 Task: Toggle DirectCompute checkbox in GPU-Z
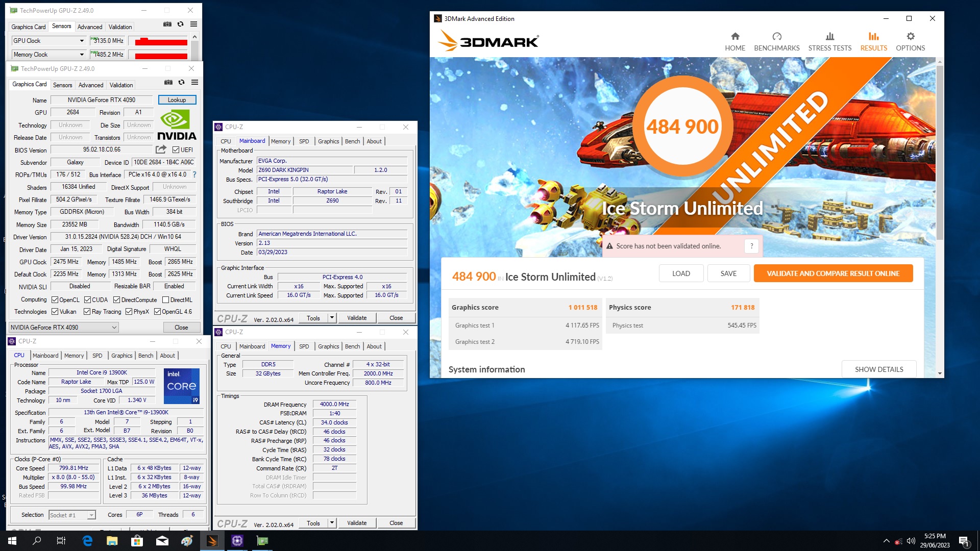(116, 300)
